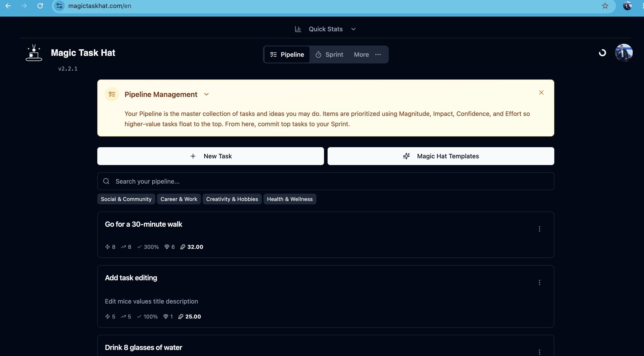
Task: Click the 25.00 score value
Action: point(193,316)
